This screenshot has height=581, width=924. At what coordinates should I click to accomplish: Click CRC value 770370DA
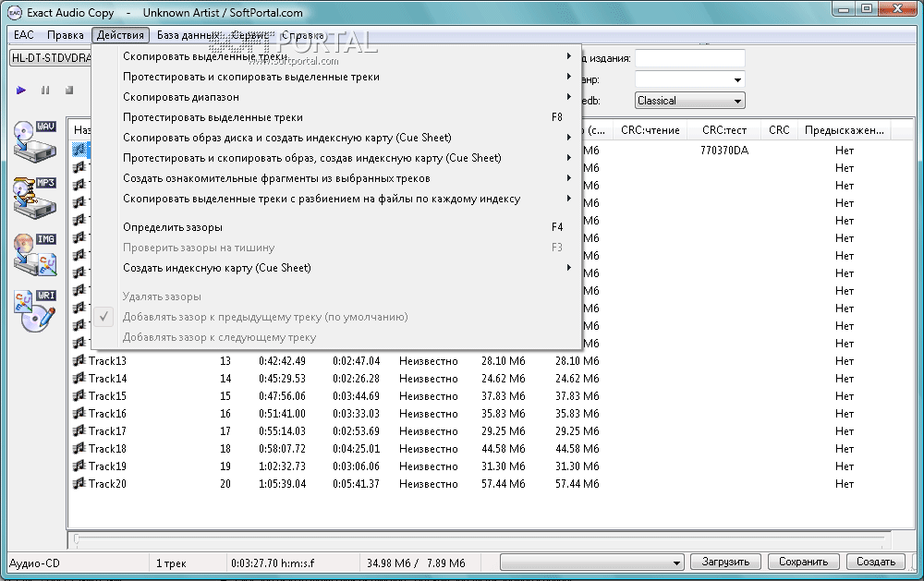pos(724,151)
